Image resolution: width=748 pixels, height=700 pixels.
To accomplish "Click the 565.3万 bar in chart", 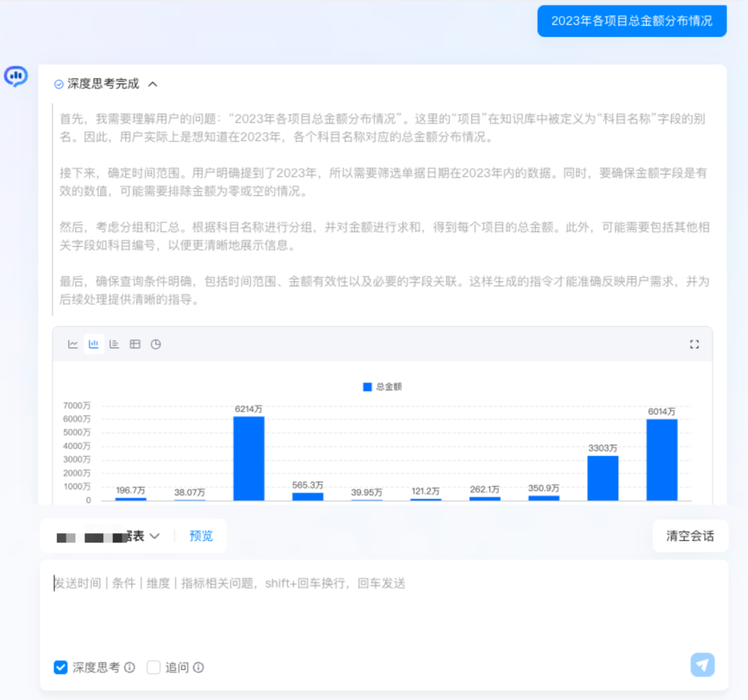I will click(x=308, y=497).
